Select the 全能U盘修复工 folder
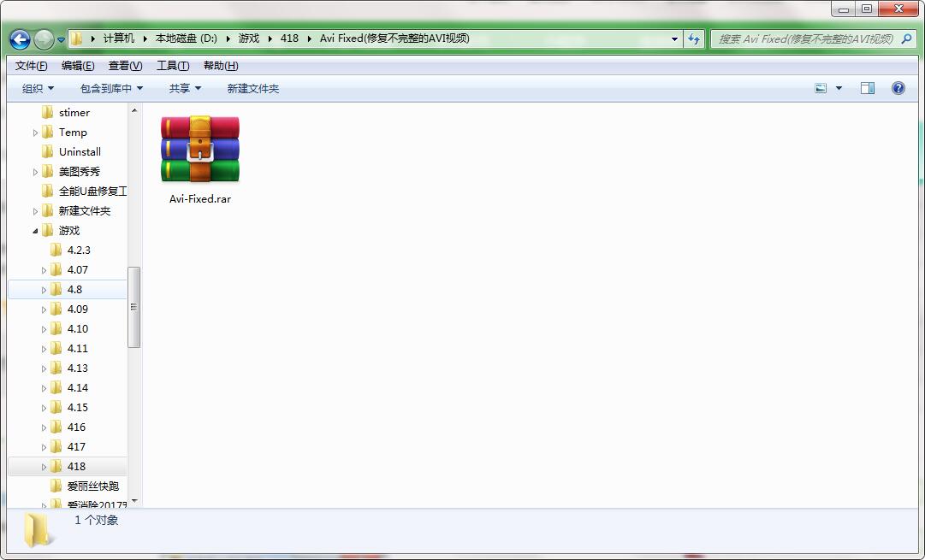This screenshot has height=560, width=925. (x=92, y=191)
